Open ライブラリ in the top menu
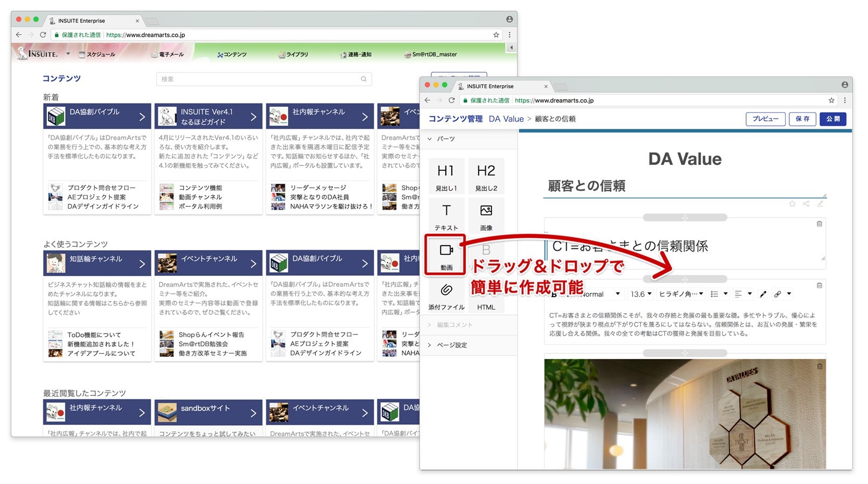 click(293, 54)
